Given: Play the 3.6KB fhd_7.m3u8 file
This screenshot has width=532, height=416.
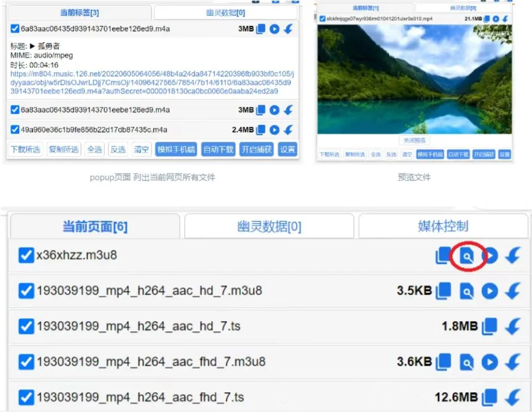Looking at the screenshot, I should (x=490, y=362).
